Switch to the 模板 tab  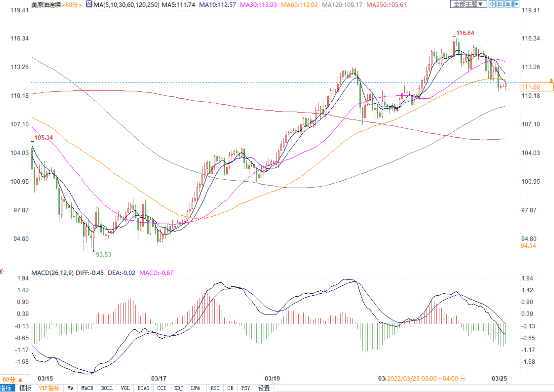click(x=25, y=388)
